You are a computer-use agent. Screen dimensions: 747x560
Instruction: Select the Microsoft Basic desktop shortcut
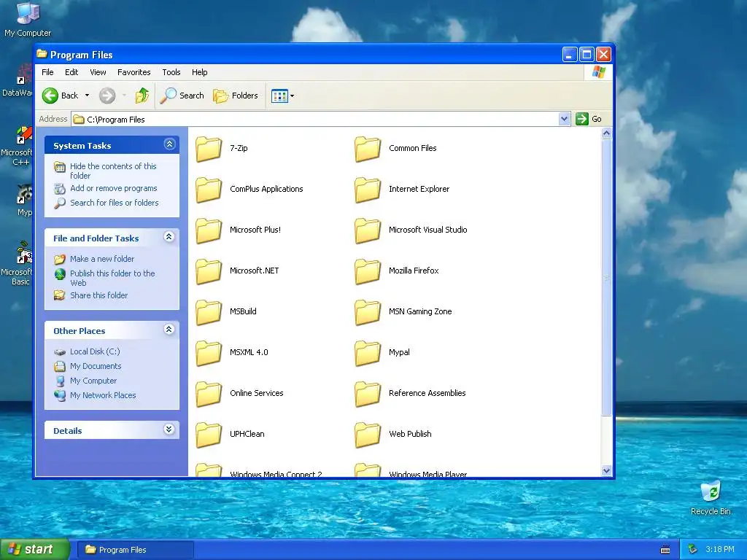coord(17,263)
